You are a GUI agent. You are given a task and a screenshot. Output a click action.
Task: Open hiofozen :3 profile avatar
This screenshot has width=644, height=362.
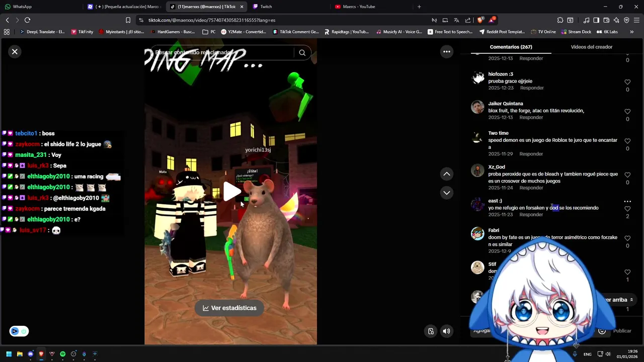[x=477, y=77]
